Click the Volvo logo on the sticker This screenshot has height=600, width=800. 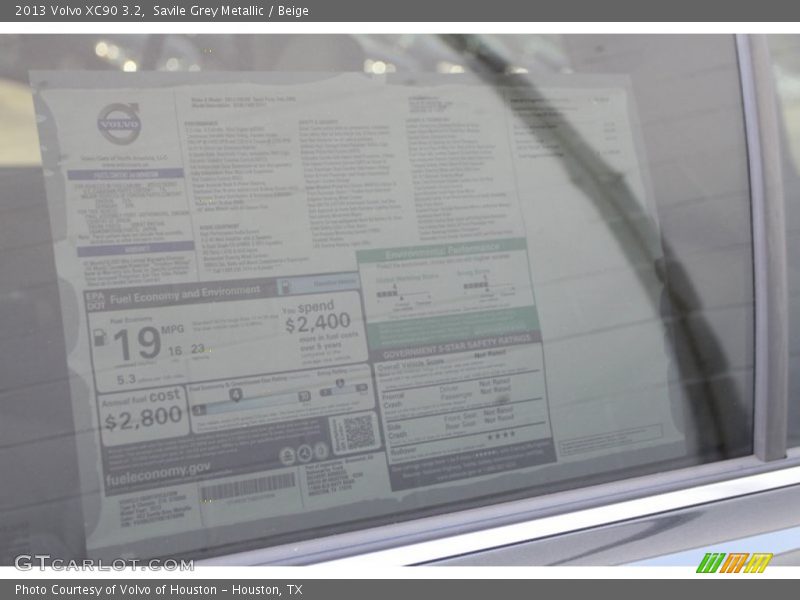pos(119,124)
